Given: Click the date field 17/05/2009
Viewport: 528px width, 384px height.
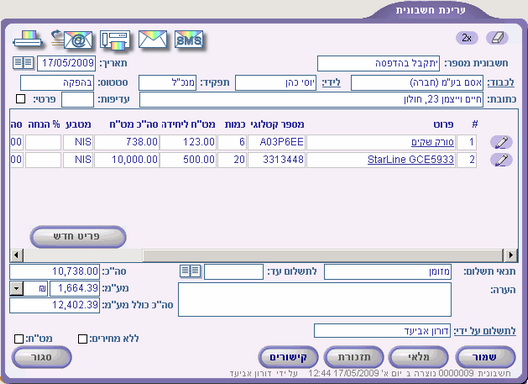Looking at the screenshot, I should (66, 63).
